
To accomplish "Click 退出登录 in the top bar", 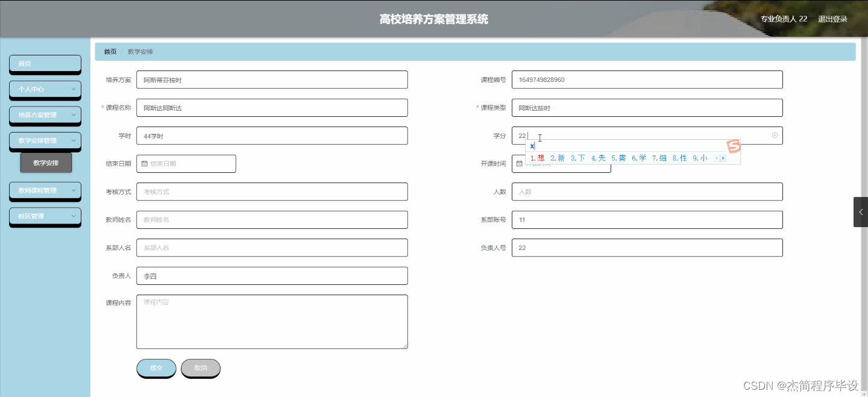I will point(833,19).
